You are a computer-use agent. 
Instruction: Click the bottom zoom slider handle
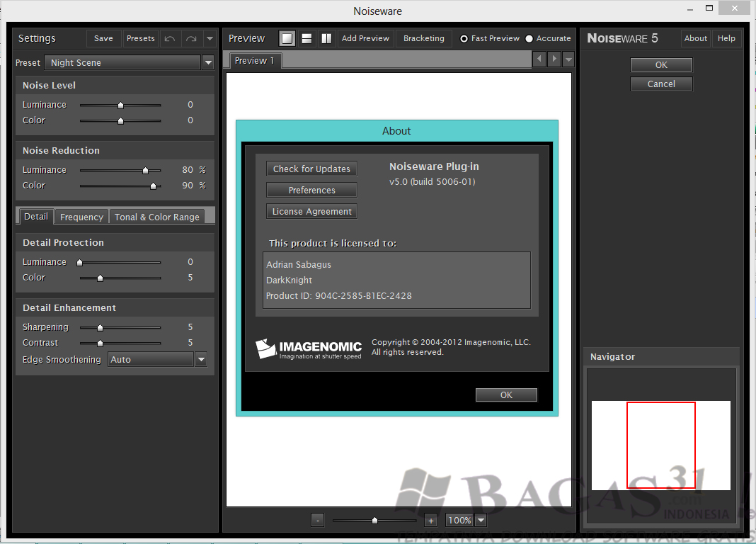click(x=374, y=521)
